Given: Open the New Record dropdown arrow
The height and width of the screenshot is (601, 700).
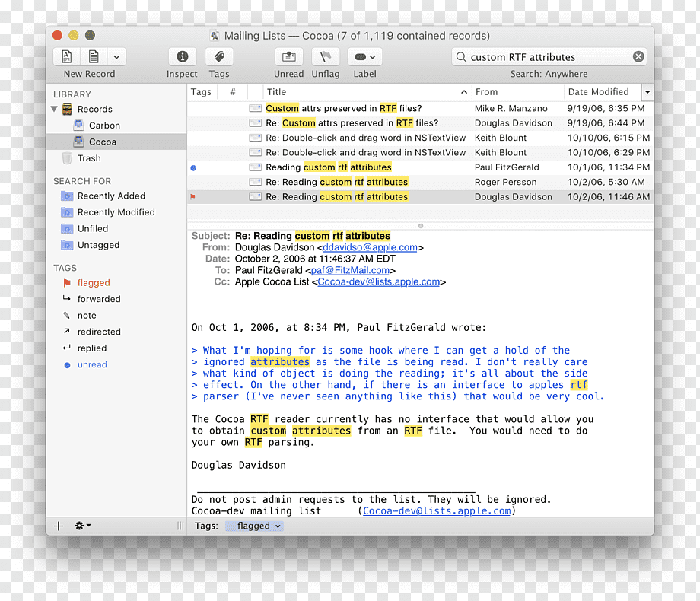Looking at the screenshot, I should point(116,57).
